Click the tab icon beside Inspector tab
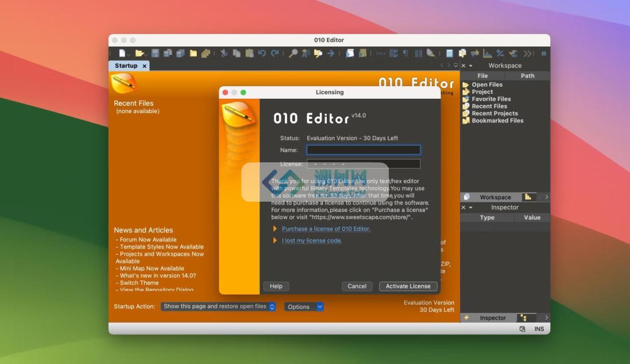Image resolution: width=630 pixels, height=364 pixels. click(x=524, y=318)
